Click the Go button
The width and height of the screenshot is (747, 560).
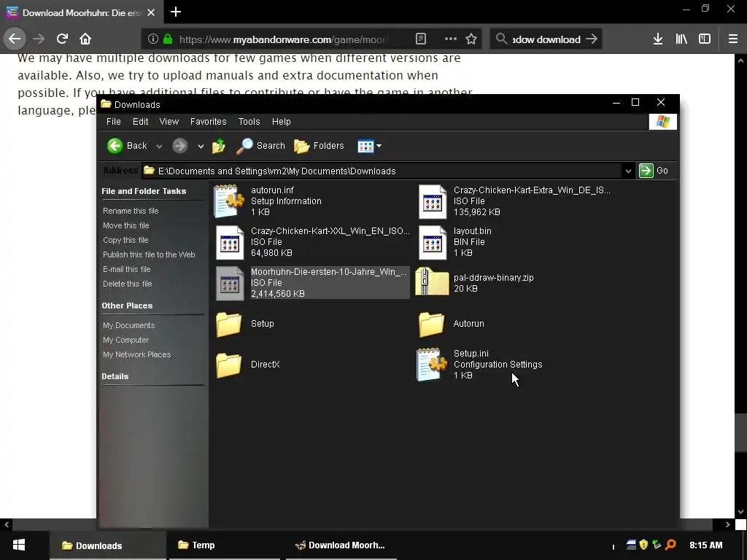click(x=654, y=171)
